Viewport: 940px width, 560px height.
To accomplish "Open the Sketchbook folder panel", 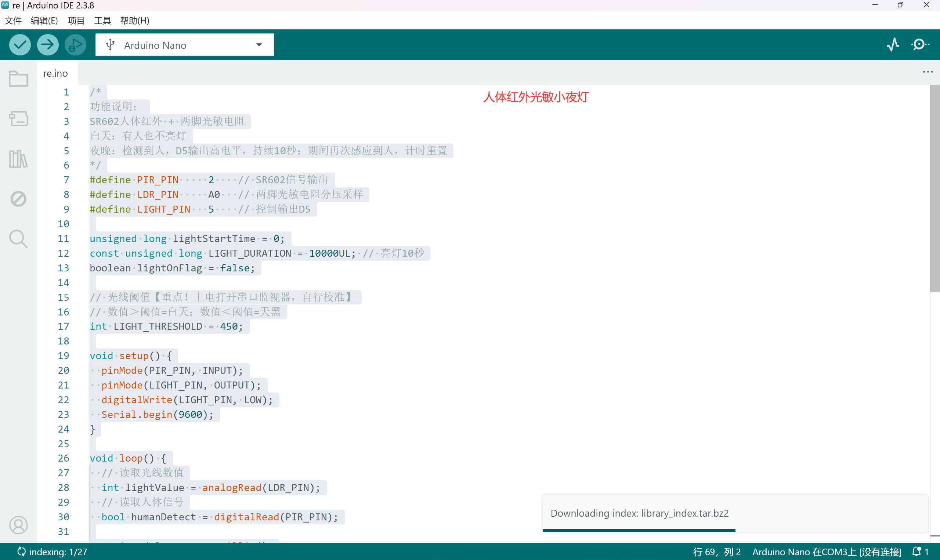I will coord(18,79).
